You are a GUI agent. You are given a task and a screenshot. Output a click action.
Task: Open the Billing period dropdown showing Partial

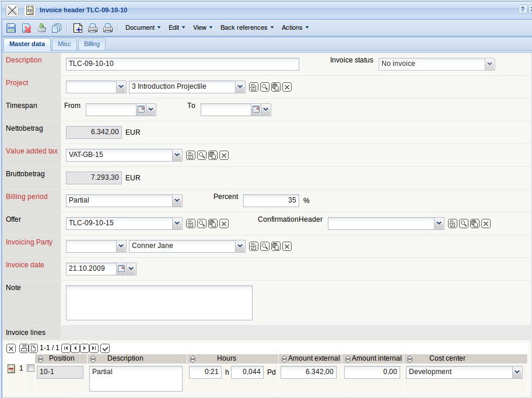177,201
